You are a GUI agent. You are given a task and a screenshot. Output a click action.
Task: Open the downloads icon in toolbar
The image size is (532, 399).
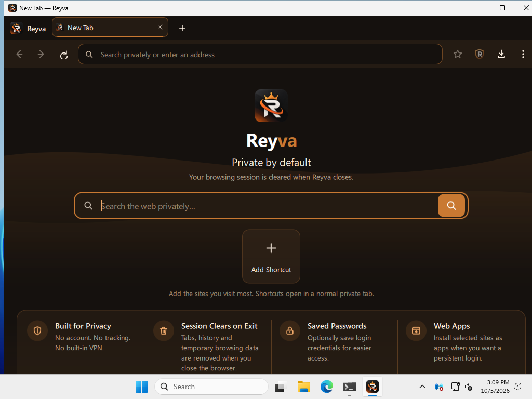click(501, 54)
